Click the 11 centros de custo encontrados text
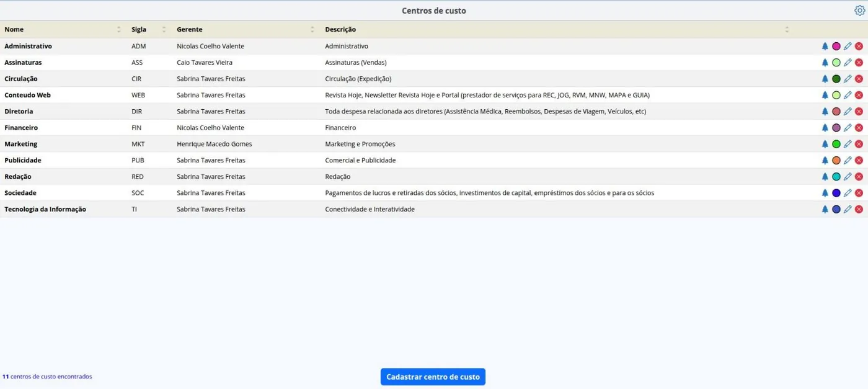Viewport: 868px width, 389px height. (47, 377)
